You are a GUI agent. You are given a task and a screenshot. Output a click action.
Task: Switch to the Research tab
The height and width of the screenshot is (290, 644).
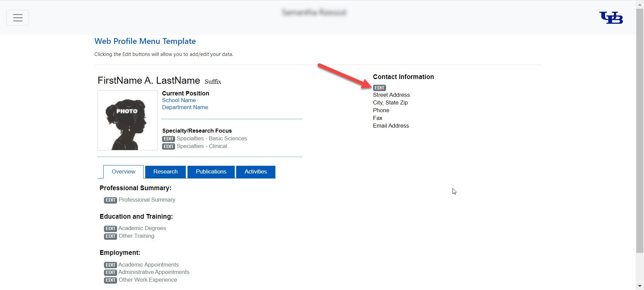coord(165,172)
